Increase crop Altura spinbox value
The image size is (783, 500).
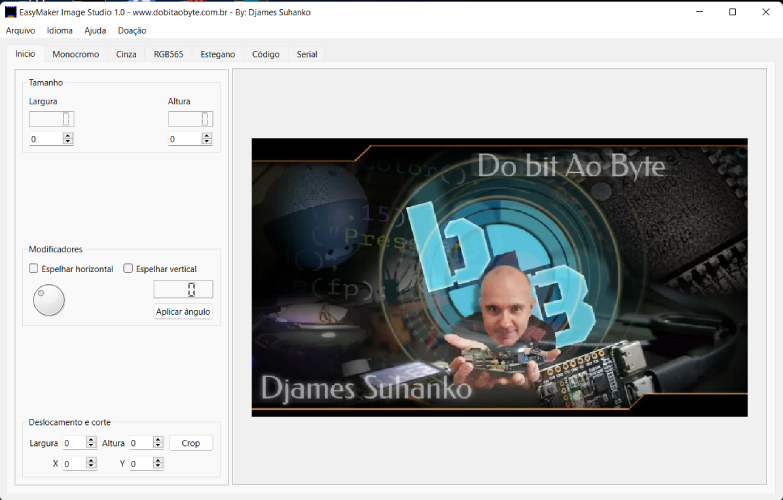pyautogui.click(x=158, y=440)
